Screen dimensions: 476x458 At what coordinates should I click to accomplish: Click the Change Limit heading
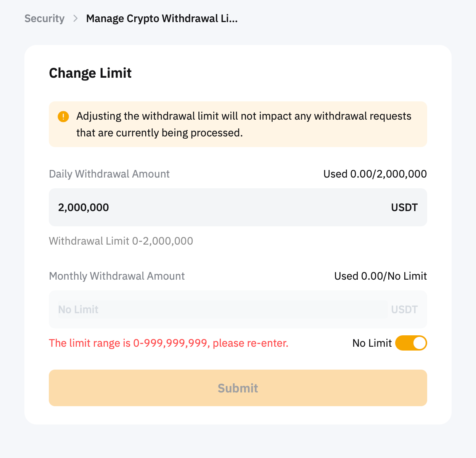point(90,73)
